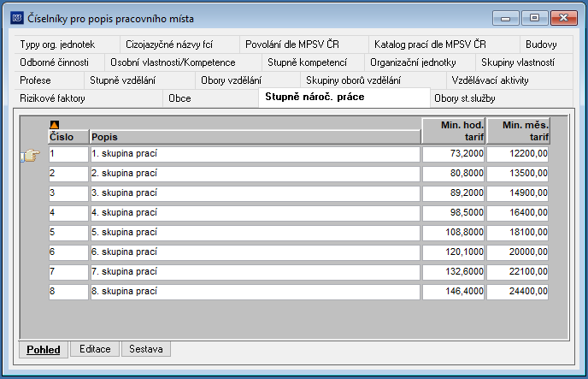Select hourly tariff 73,2000

454,154
